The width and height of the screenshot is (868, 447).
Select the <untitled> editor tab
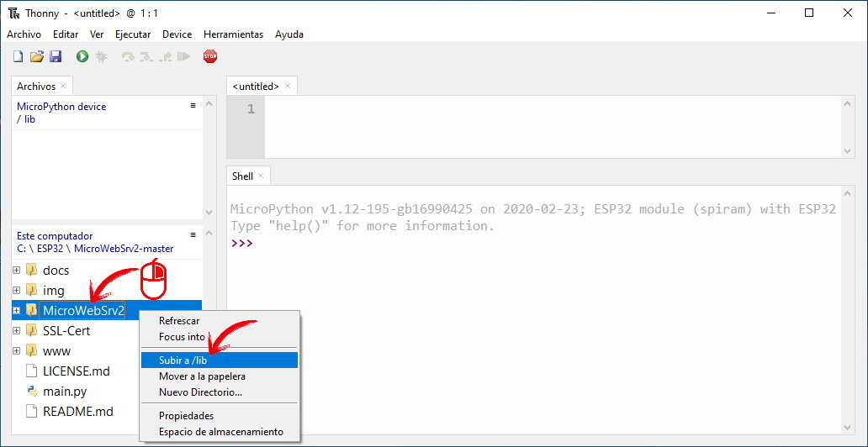(256, 87)
